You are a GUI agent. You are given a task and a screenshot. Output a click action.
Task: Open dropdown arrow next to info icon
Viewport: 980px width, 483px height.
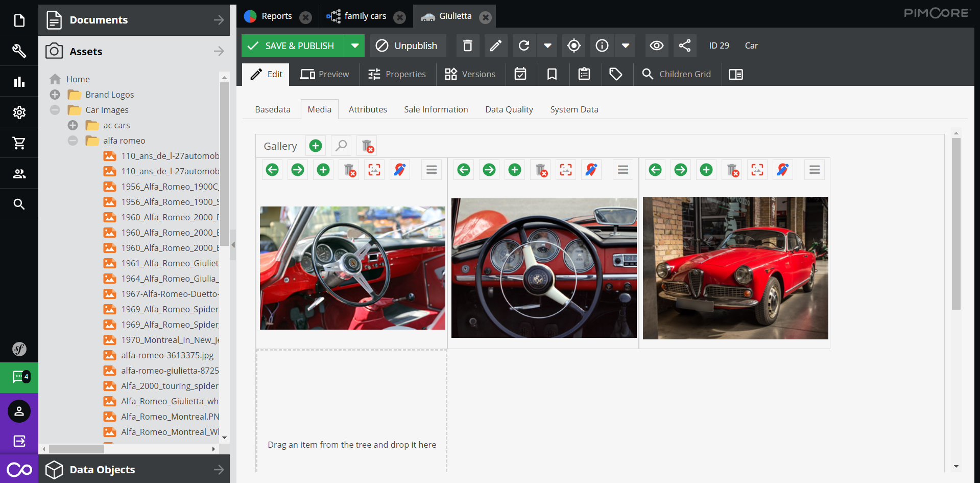click(x=626, y=45)
